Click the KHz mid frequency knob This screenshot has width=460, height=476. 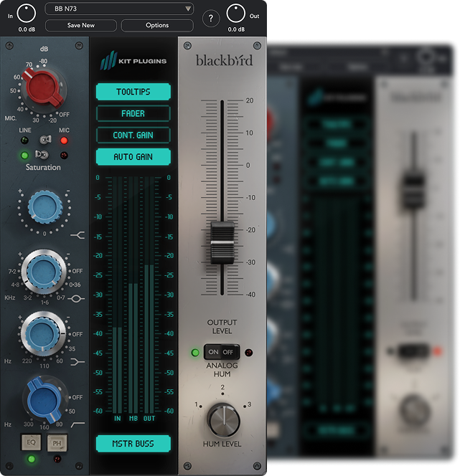click(43, 272)
